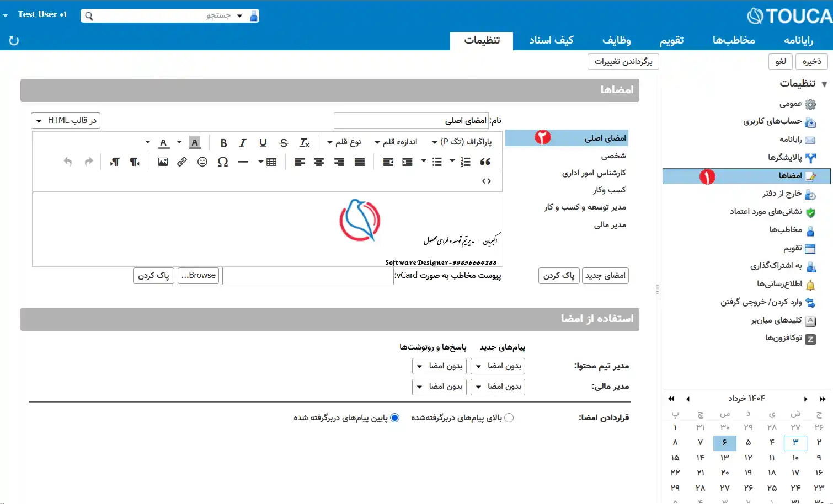Insert a numbered list
Screen dimensions: 833x504
465,162
